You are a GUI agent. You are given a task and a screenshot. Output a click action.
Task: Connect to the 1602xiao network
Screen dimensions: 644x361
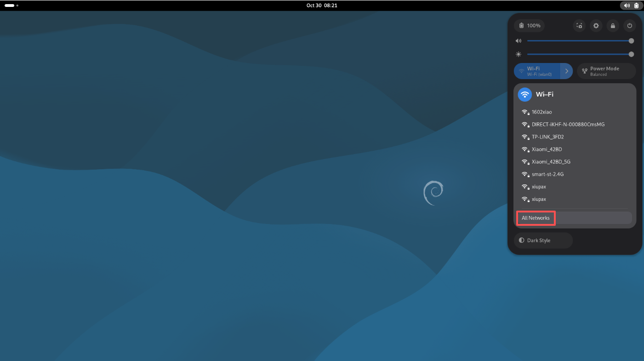(x=541, y=112)
